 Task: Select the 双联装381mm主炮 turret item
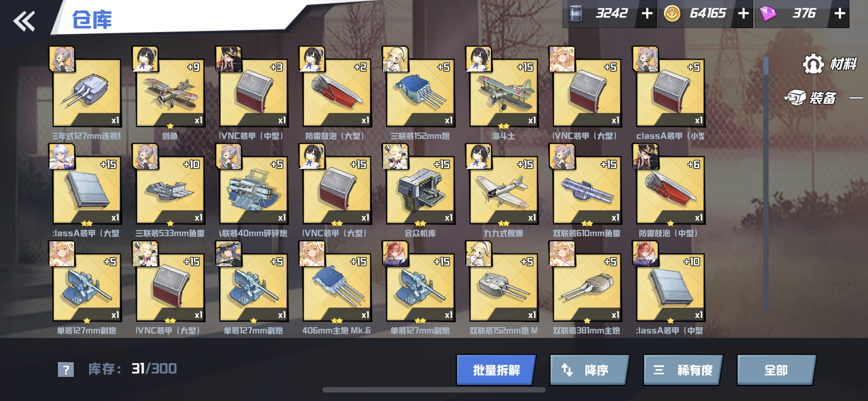[x=587, y=287]
